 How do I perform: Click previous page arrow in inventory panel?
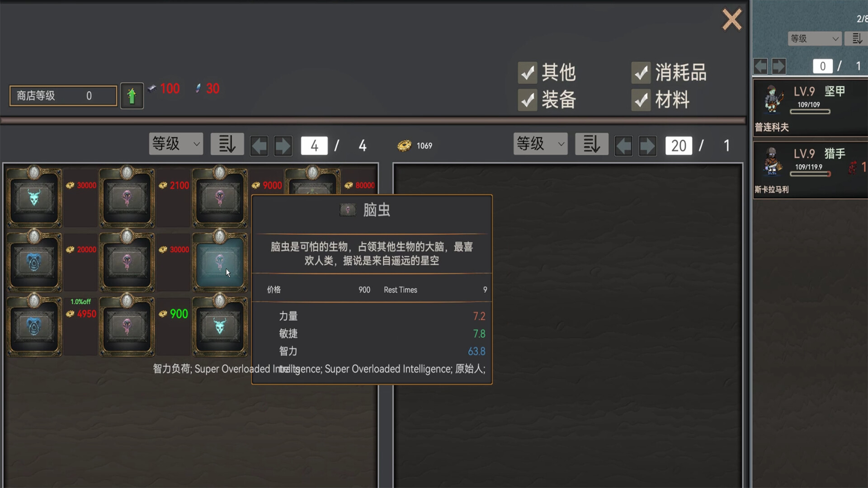pyautogui.click(x=623, y=145)
